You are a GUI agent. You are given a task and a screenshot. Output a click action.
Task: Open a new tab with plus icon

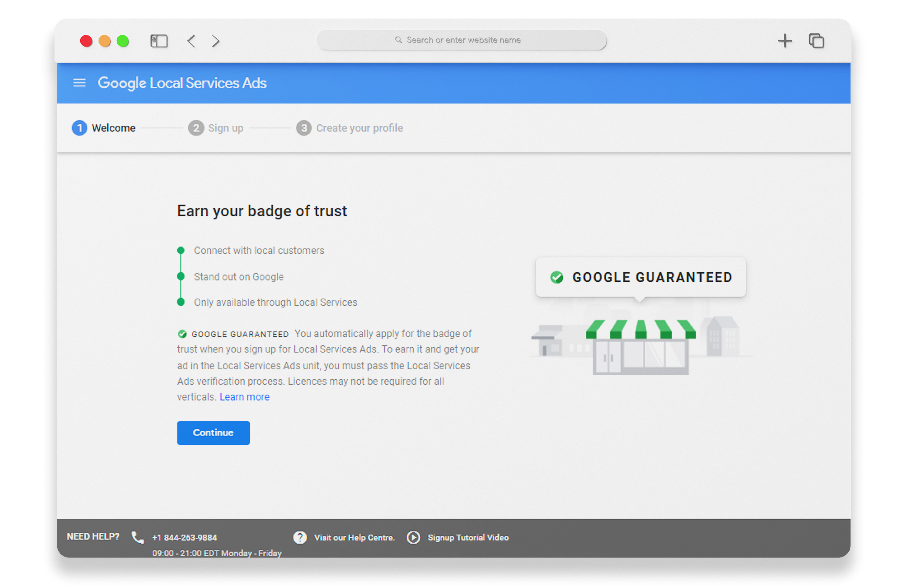click(785, 41)
